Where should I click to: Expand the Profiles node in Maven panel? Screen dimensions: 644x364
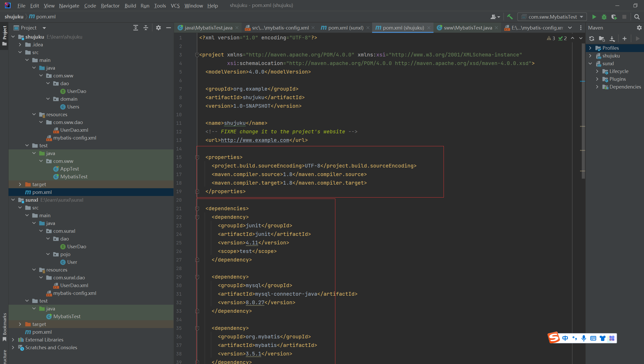point(590,48)
